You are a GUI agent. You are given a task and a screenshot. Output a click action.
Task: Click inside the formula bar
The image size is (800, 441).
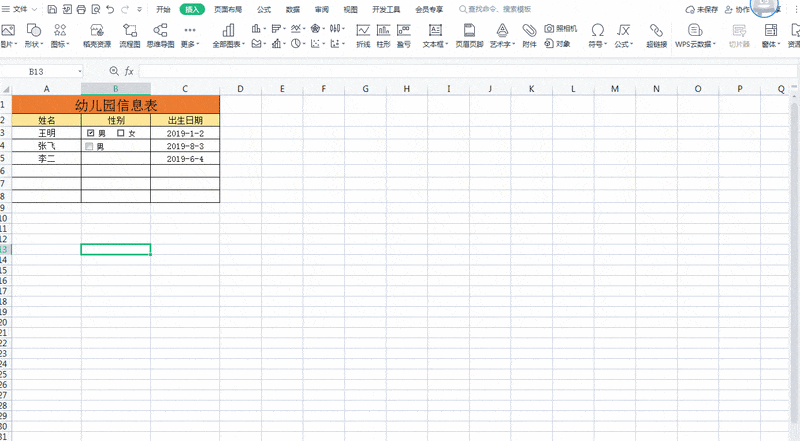pyautogui.click(x=467, y=71)
